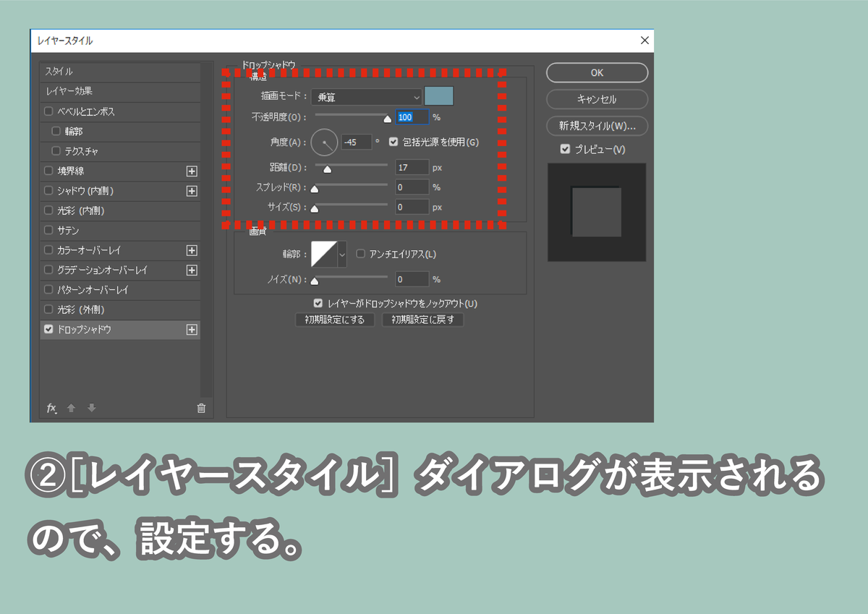Enable the 光彩 (内側) checkbox
This screenshot has width=868, height=614.
pyautogui.click(x=48, y=210)
